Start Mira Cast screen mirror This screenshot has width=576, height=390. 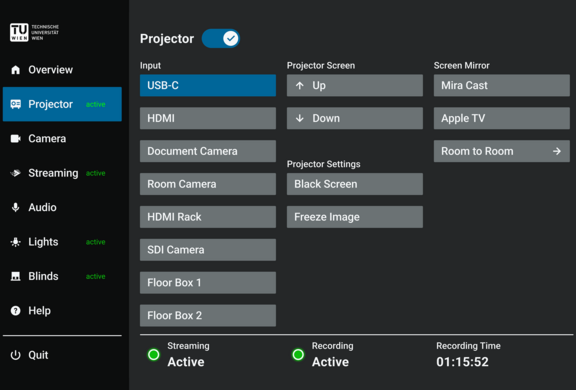click(502, 86)
